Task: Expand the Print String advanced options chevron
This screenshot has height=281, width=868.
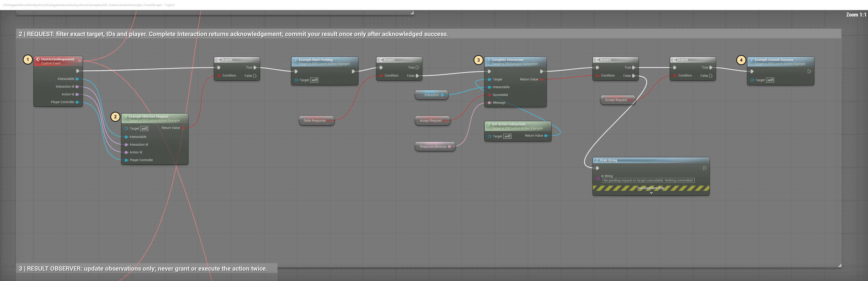Action: [x=651, y=193]
